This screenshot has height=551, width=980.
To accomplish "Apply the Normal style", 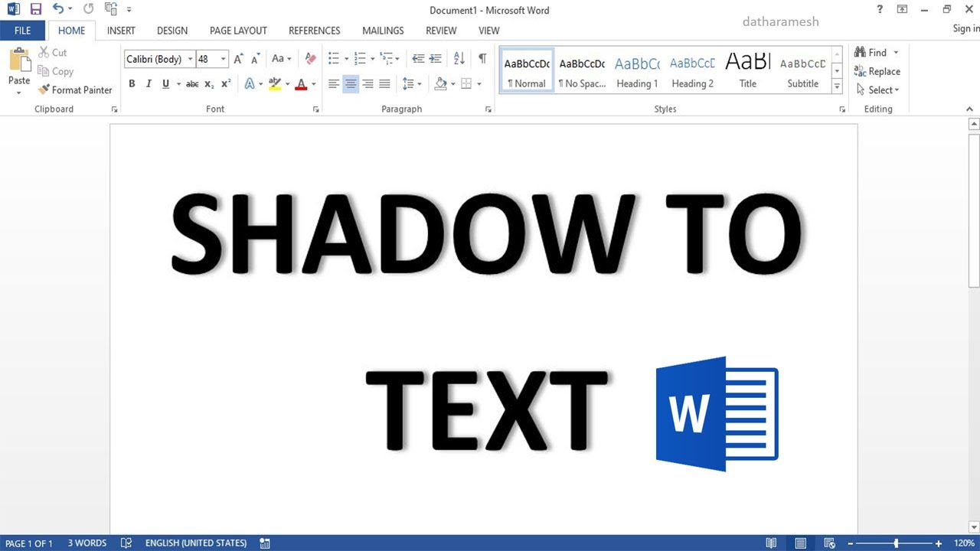I will pos(527,70).
